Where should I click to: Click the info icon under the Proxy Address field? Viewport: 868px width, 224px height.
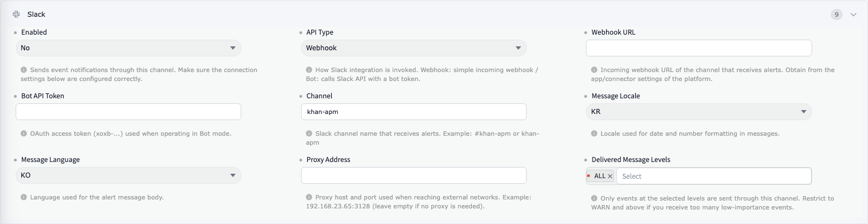309,198
